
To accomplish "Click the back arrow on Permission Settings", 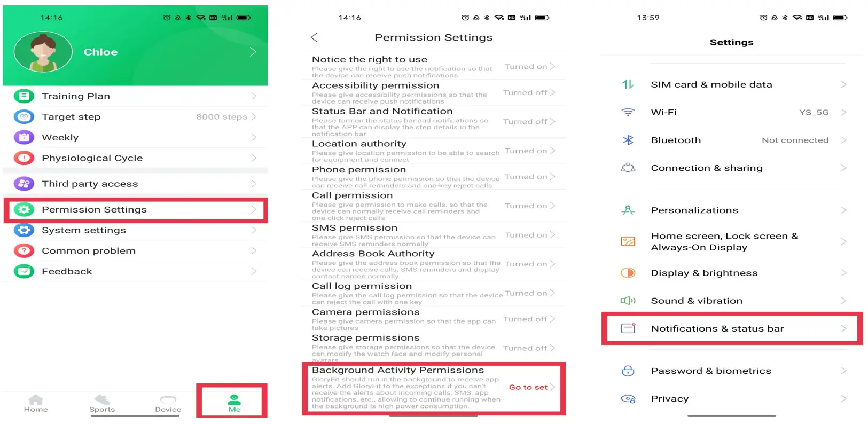I will tap(314, 37).
